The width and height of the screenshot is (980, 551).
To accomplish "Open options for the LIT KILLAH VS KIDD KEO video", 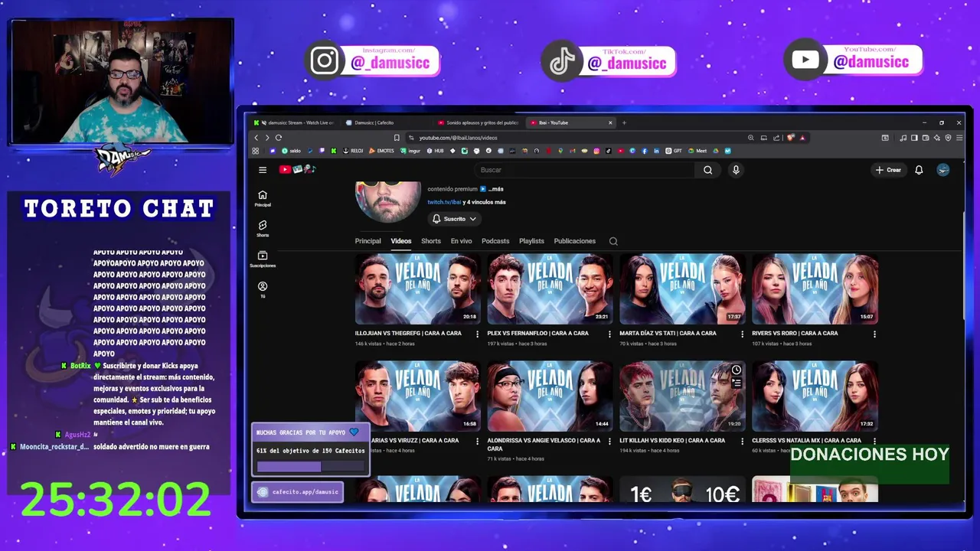I will [742, 441].
